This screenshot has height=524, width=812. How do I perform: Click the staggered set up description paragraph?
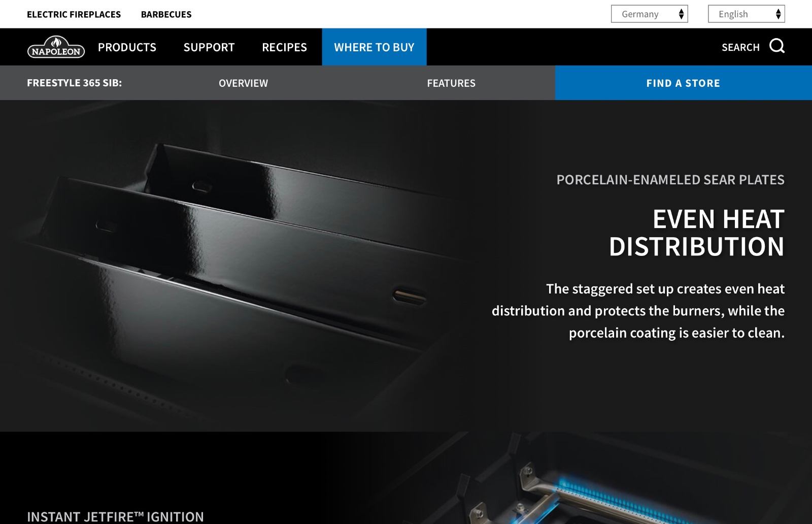[638, 311]
